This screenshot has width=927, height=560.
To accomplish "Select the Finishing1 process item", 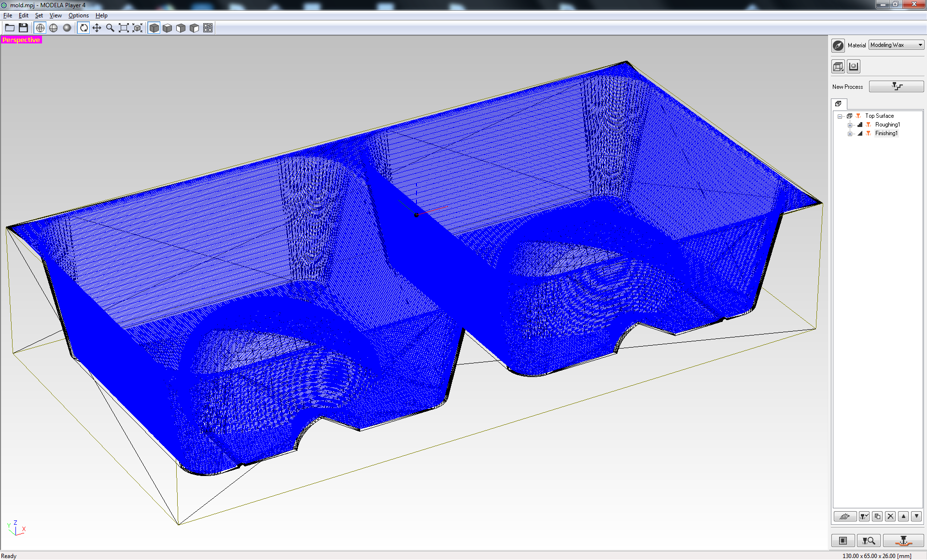I will click(886, 133).
